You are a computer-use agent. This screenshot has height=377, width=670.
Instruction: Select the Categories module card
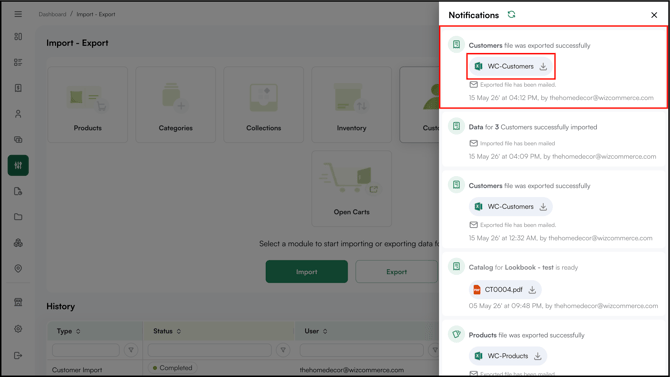pyautogui.click(x=176, y=104)
